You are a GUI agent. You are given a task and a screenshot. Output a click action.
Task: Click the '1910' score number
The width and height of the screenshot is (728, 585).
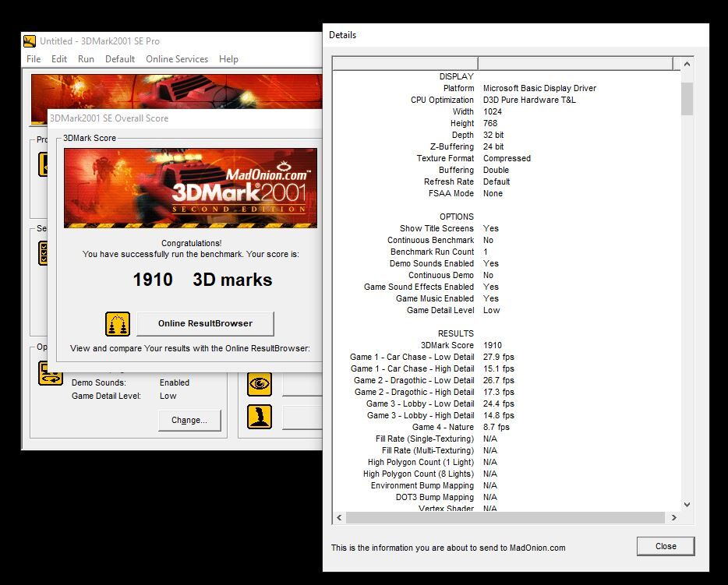coord(153,280)
